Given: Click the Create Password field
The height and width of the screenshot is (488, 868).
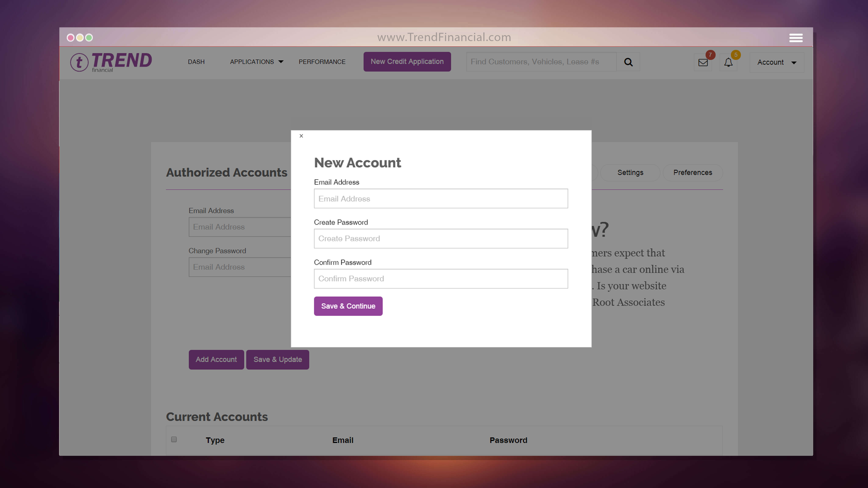Looking at the screenshot, I should click(x=441, y=239).
